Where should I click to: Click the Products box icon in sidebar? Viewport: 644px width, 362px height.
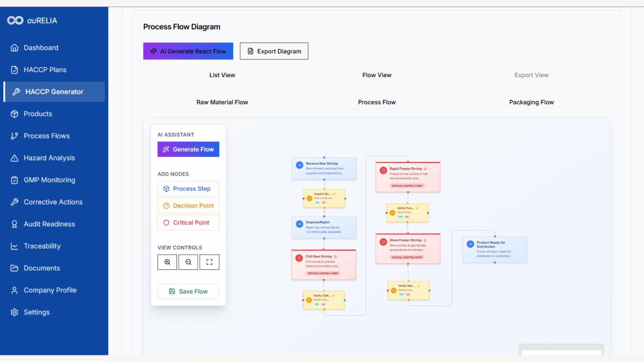(x=14, y=114)
